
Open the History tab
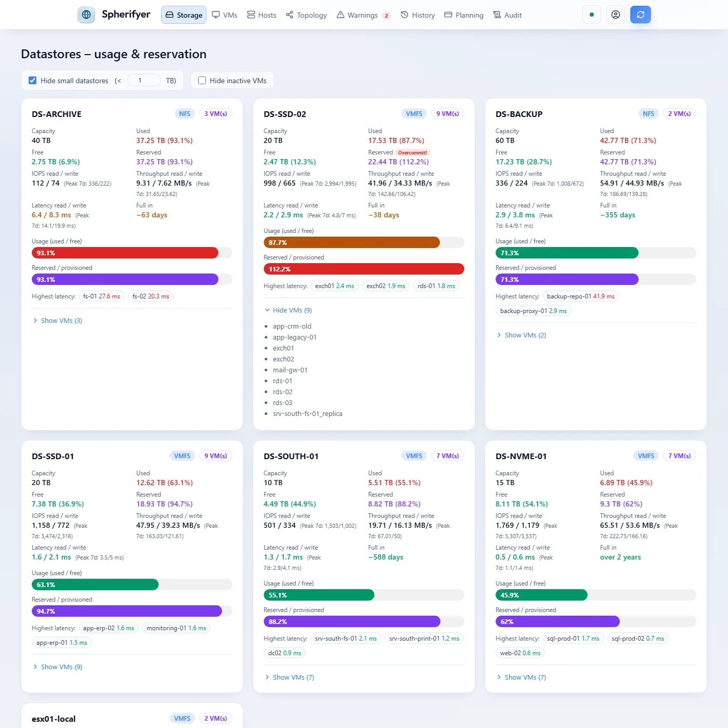pyautogui.click(x=418, y=15)
